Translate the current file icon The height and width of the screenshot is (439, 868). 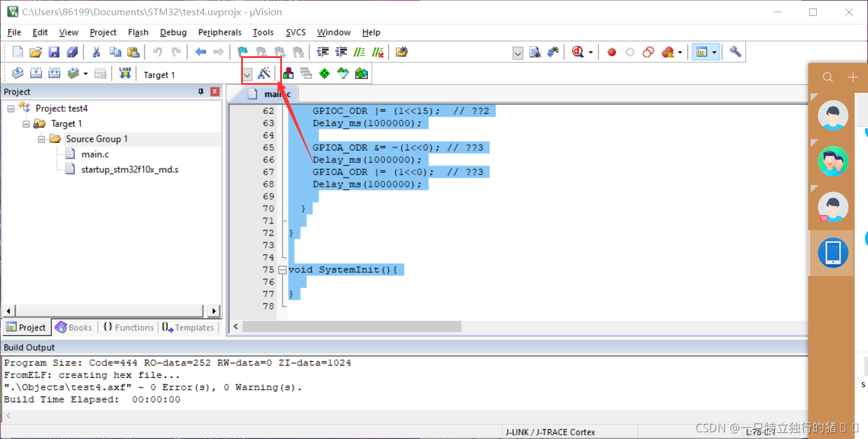(18, 74)
